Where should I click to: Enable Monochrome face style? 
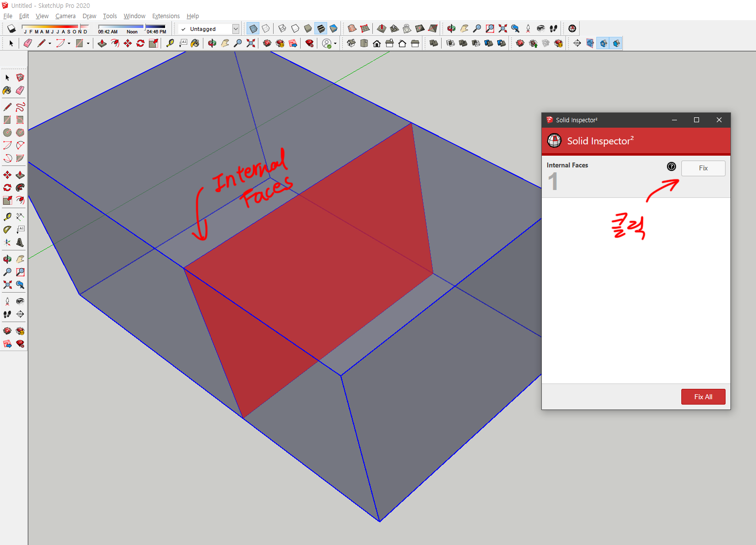point(334,28)
